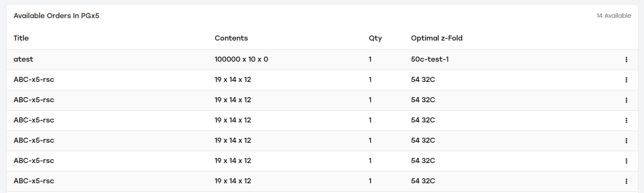The height and width of the screenshot is (193, 644).
Task: Open options menu for fourth ABC-x5-rsc order
Action: click(626, 141)
